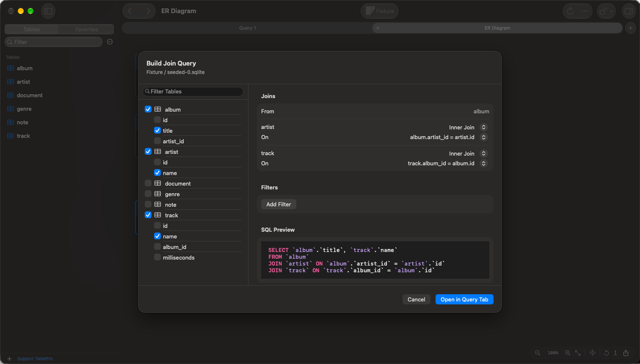The image size is (640, 364).
Task: Click the Add Filter button
Action: click(x=279, y=204)
